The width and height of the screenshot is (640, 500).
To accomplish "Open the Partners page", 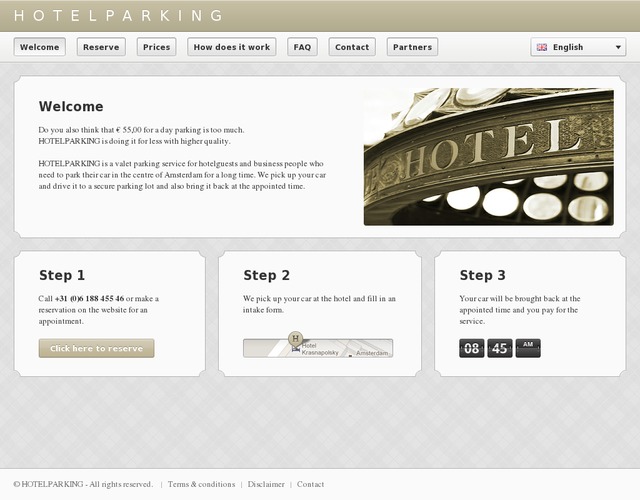I will coord(412,47).
